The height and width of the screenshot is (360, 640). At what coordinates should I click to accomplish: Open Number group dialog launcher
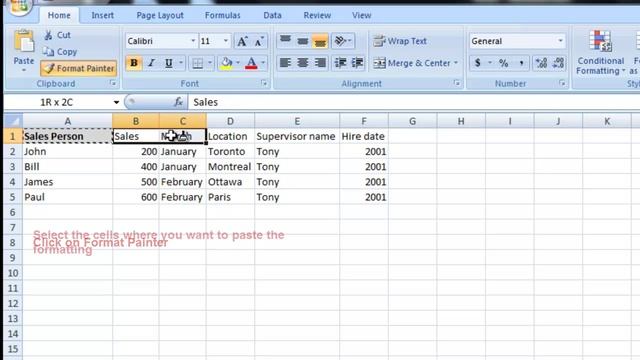point(562,83)
